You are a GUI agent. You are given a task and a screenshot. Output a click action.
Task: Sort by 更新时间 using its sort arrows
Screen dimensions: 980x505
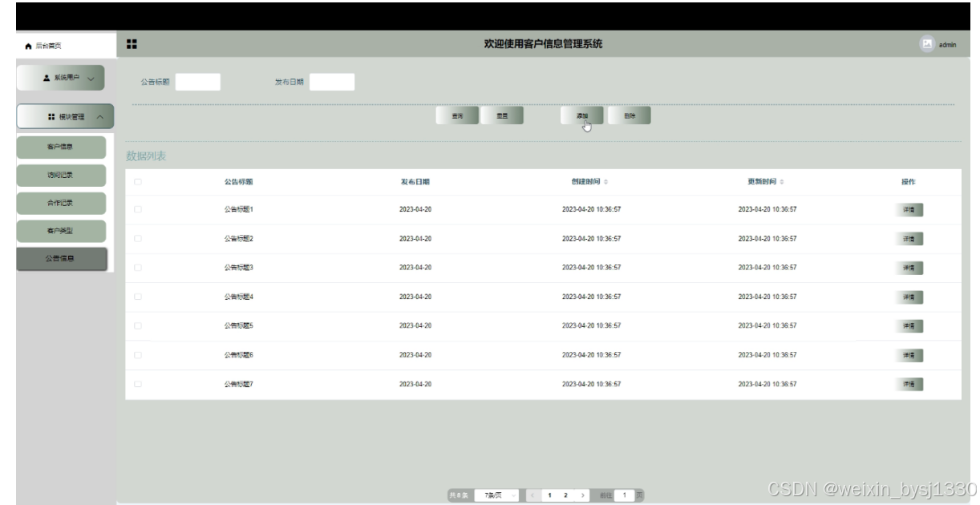click(x=782, y=182)
